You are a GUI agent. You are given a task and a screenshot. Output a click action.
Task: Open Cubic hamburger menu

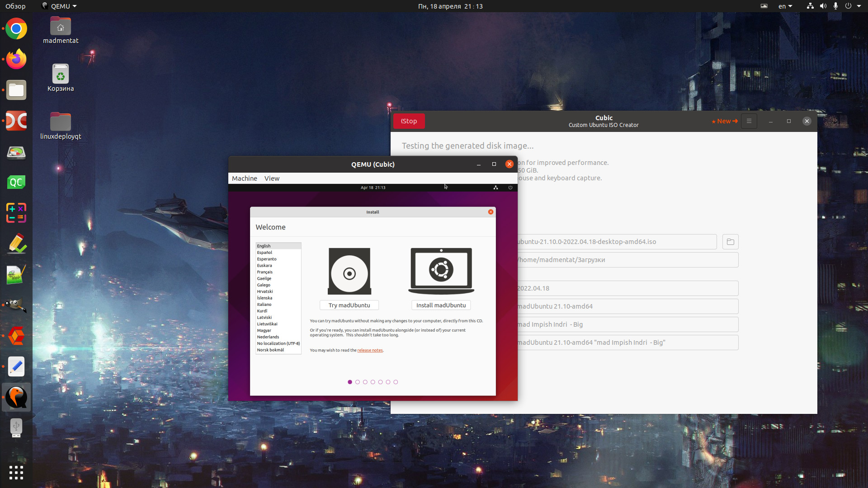pyautogui.click(x=749, y=121)
